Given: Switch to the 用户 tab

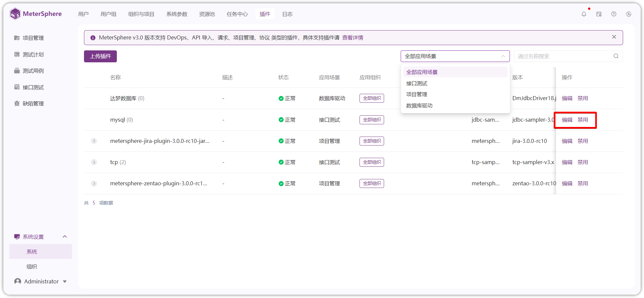Looking at the screenshot, I should click(83, 14).
